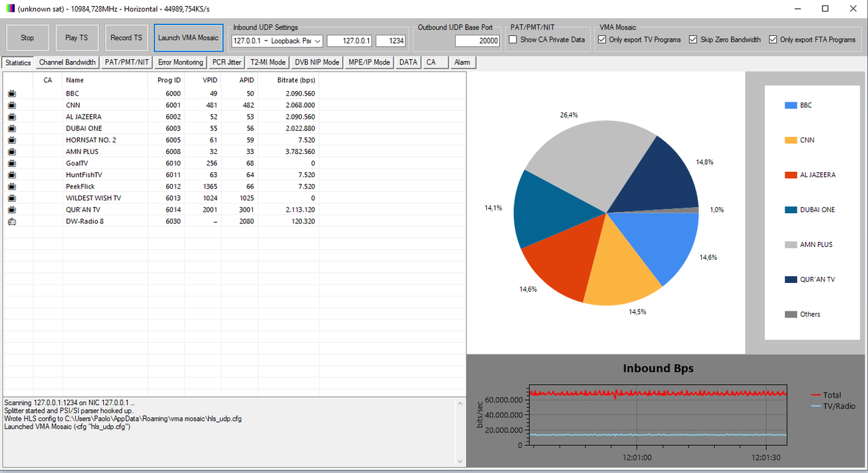Image resolution: width=868 pixels, height=473 pixels.
Task: Click the TV icon beside HuntFishTV
Action: tap(12, 174)
